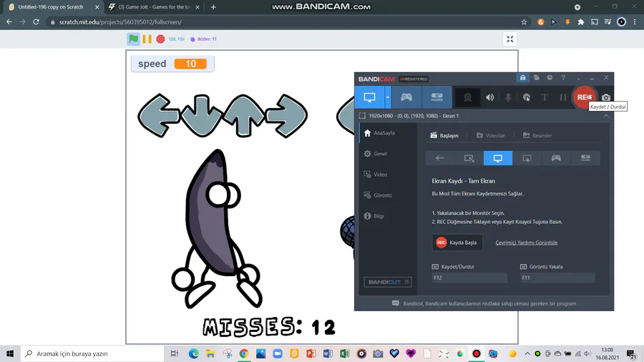The width and height of the screenshot is (644, 362).
Task: Open Excel from taskbar
Action: point(344,353)
